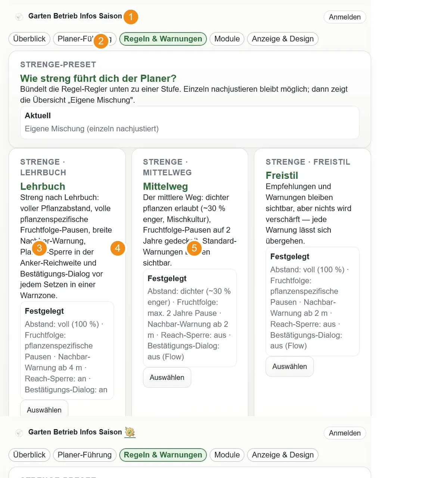Click the Garten link in the top header
The height and width of the screenshot is (478, 448).
40,16
